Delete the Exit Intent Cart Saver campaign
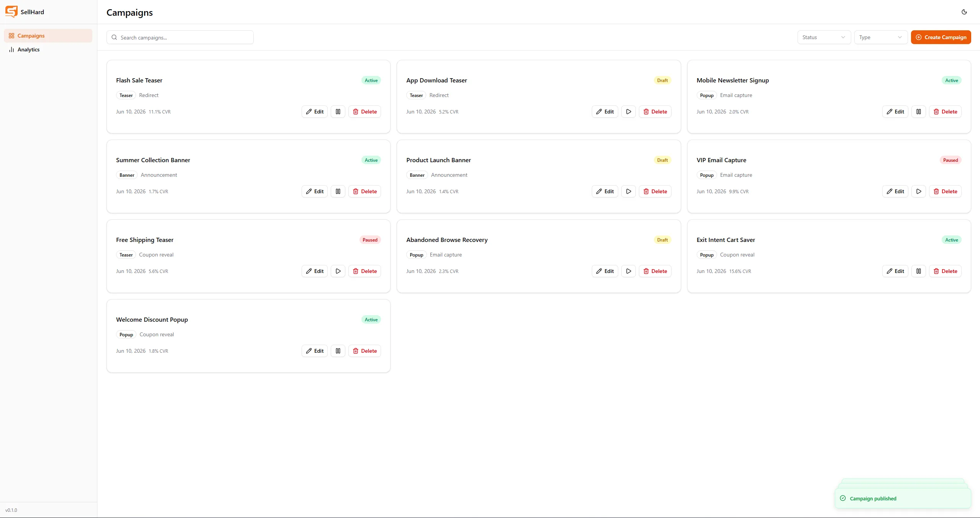Image resolution: width=980 pixels, height=518 pixels. click(x=945, y=271)
